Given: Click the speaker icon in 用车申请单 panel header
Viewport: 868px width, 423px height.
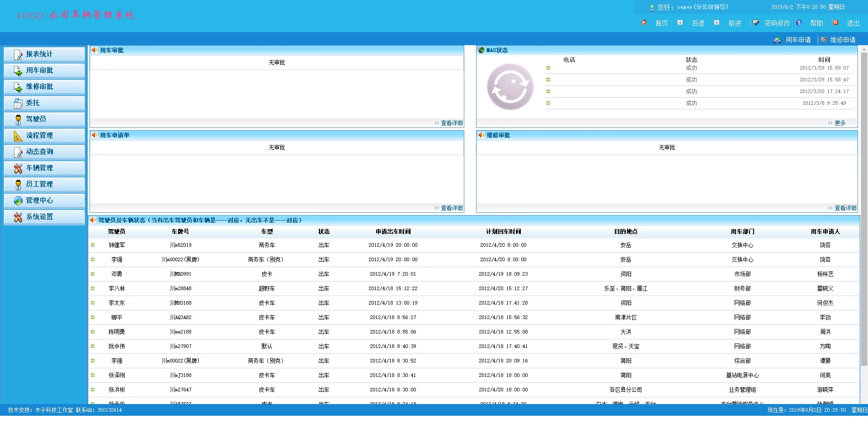Looking at the screenshot, I should click(x=94, y=135).
